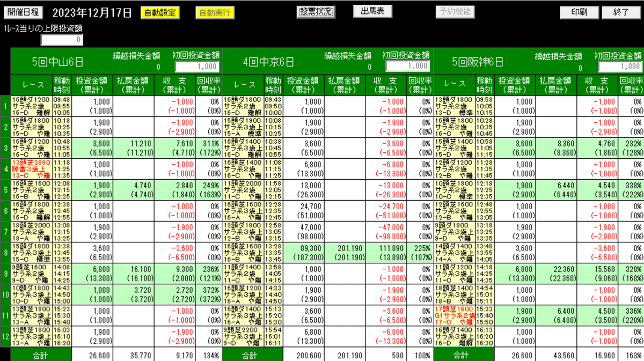This screenshot has height=361, width=644.
Task: Click the time cell starting 15:54 in 中京
Action: tap(273, 336)
